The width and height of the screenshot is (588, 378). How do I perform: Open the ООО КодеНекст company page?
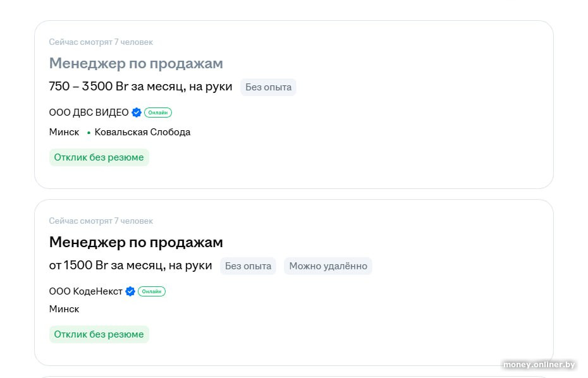point(85,291)
